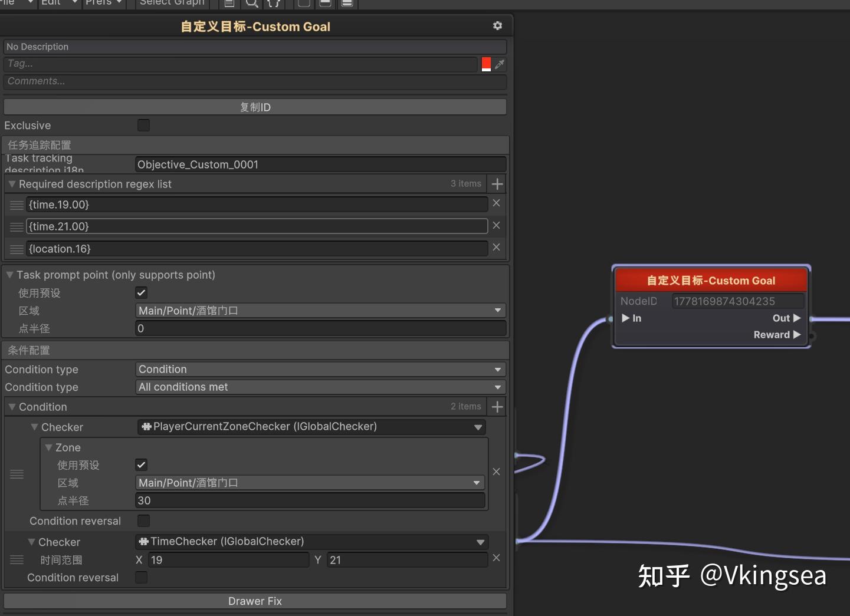
Task: Open the Condition type dropdown showing Condition
Action: click(x=320, y=370)
